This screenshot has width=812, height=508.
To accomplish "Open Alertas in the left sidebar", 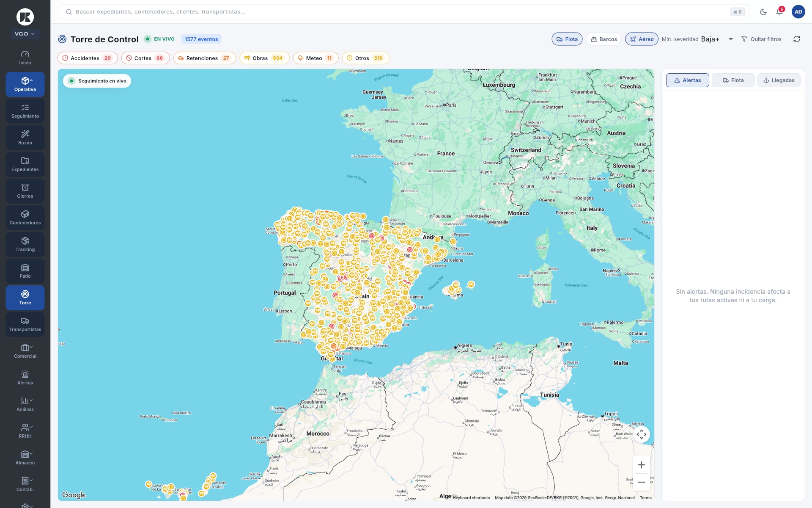I will coord(25,378).
